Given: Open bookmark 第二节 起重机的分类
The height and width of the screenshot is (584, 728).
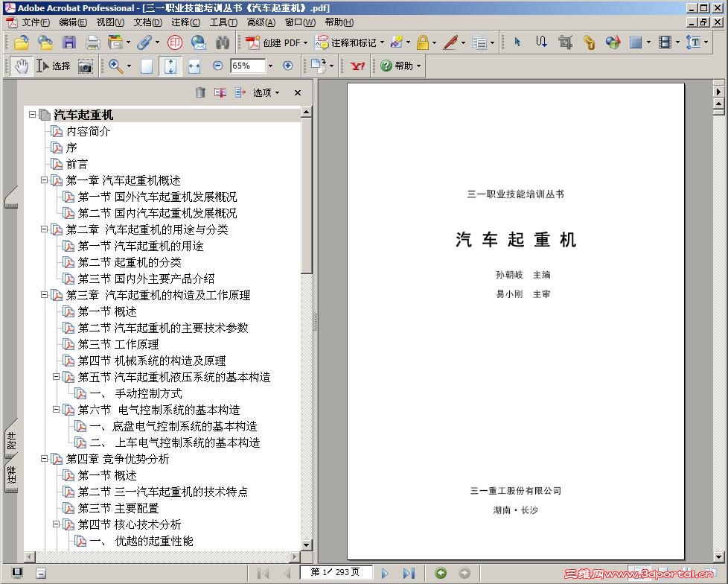Looking at the screenshot, I should click(x=130, y=262).
